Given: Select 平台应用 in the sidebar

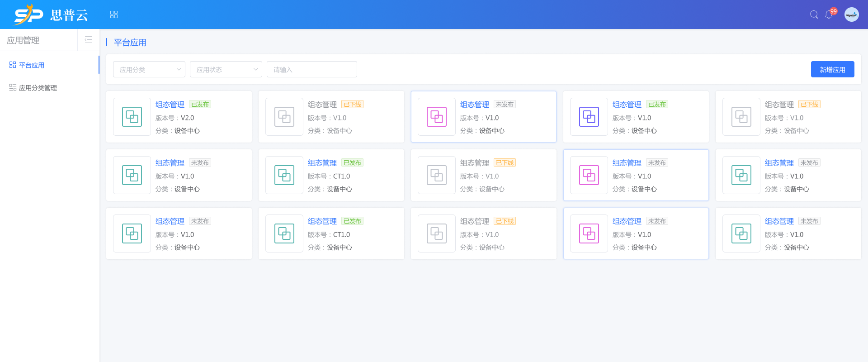Looking at the screenshot, I should pos(32,65).
